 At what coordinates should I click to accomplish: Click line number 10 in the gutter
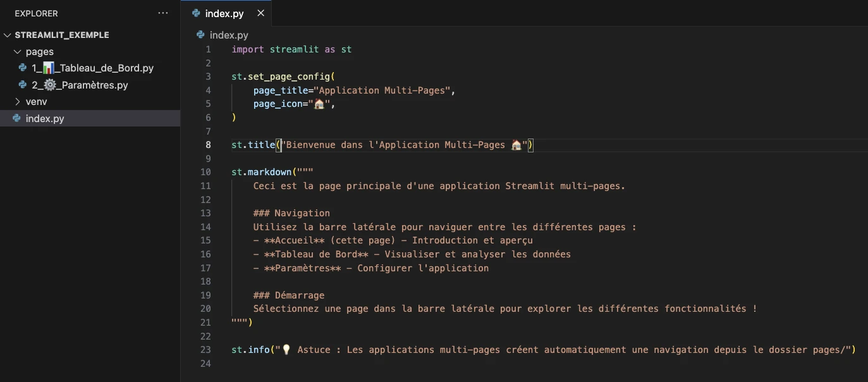(x=205, y=172)
